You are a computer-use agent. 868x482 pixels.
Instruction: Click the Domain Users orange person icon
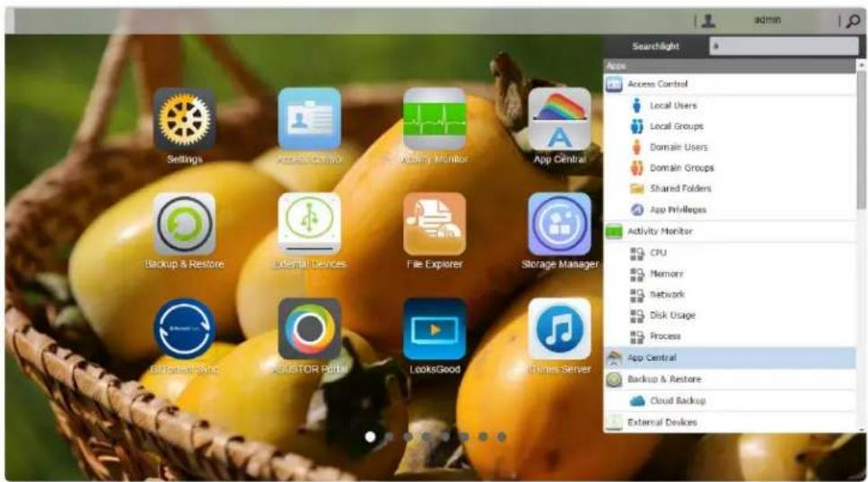click(x=636, y=147)
